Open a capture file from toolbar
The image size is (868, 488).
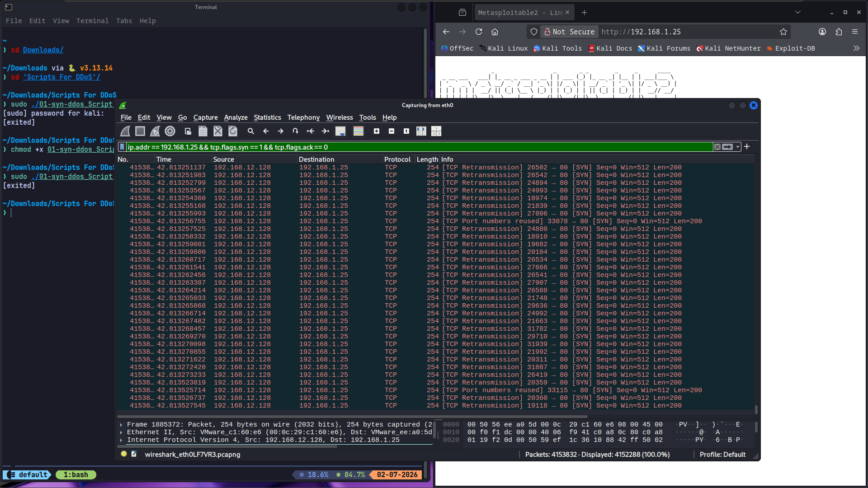pos(188,131)
